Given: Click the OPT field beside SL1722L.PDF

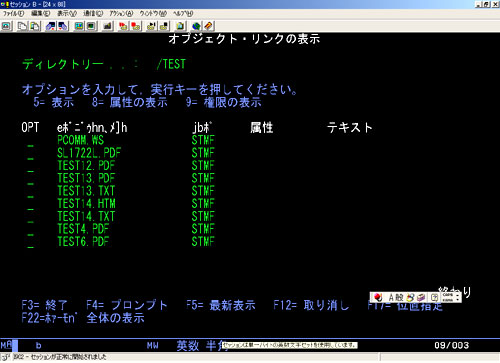Looking at the screenshot, I should pos(30,154).
